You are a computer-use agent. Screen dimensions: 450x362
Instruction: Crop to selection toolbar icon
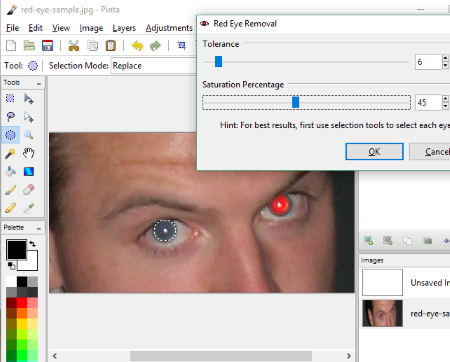point(181,45)
